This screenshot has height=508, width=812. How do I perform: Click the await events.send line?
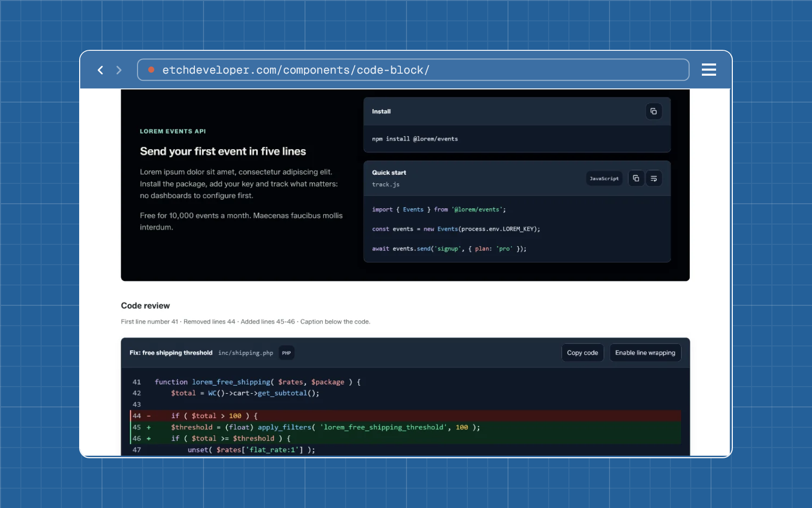click(x=449, y=248)
